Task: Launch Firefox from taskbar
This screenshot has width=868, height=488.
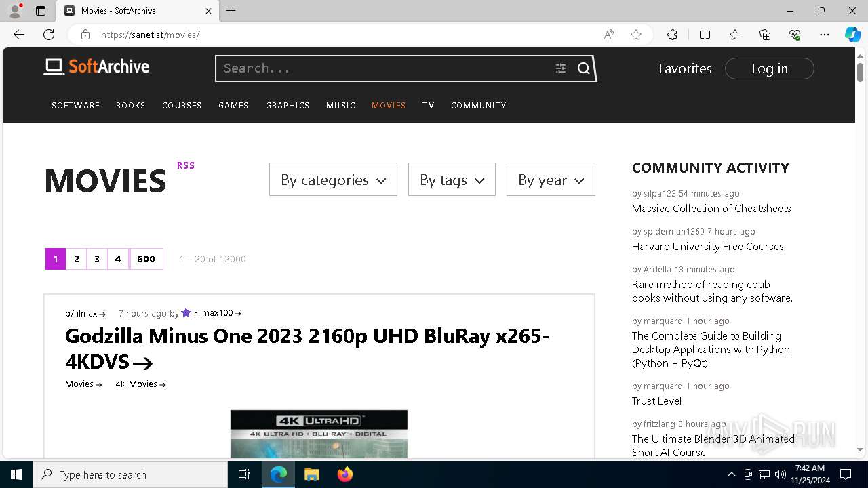Action: click(345, 474)
